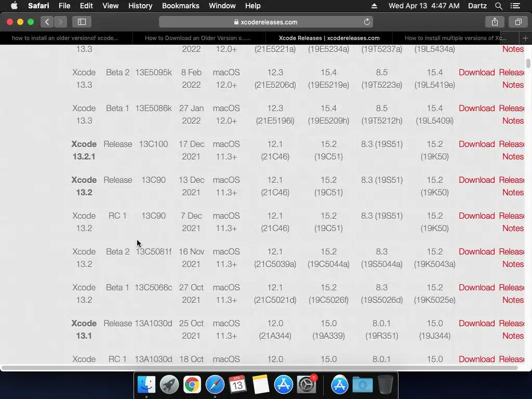The image size is (532, 399).
Task: Open Spotlight search magnifier in menu bar
Action: pos(498,6)
